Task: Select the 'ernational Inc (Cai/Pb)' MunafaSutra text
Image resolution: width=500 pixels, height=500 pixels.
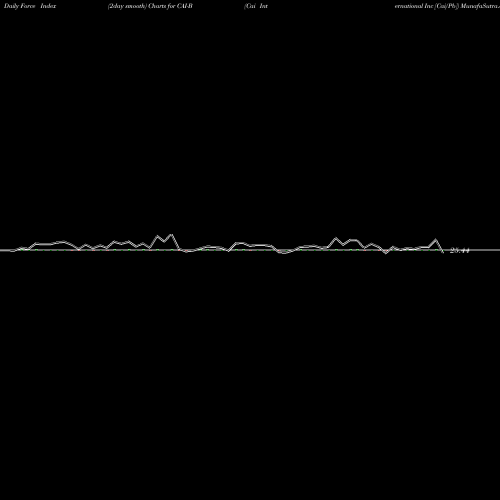Action: coord(447,6)
